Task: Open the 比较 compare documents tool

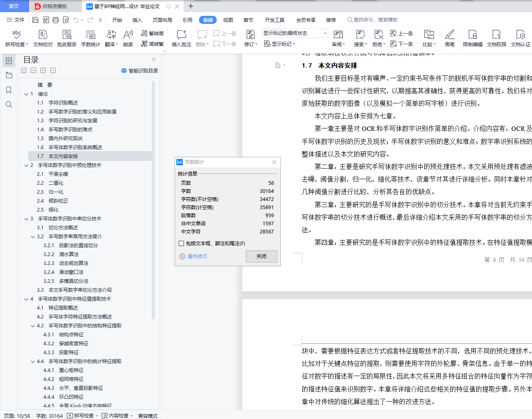Action: (x=429, y=38)
